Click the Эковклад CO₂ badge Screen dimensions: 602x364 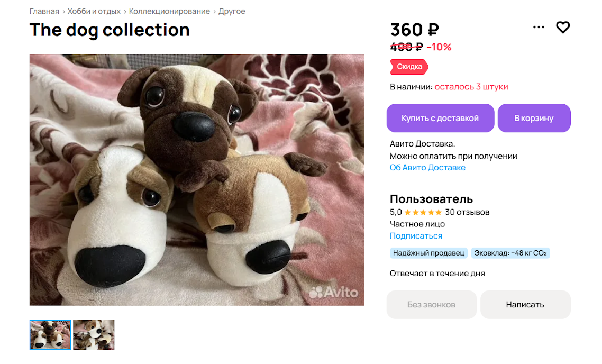[x=510, y=253]
